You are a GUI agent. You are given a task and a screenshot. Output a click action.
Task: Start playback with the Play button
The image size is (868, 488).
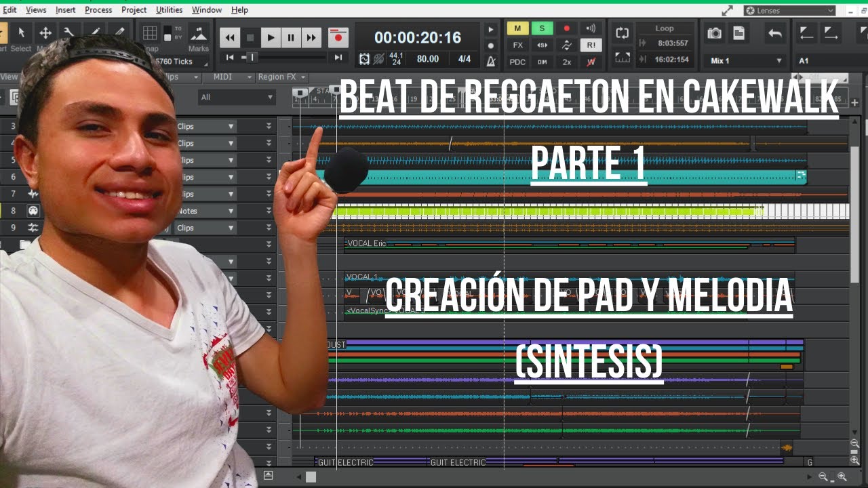(x=271, y=38)
